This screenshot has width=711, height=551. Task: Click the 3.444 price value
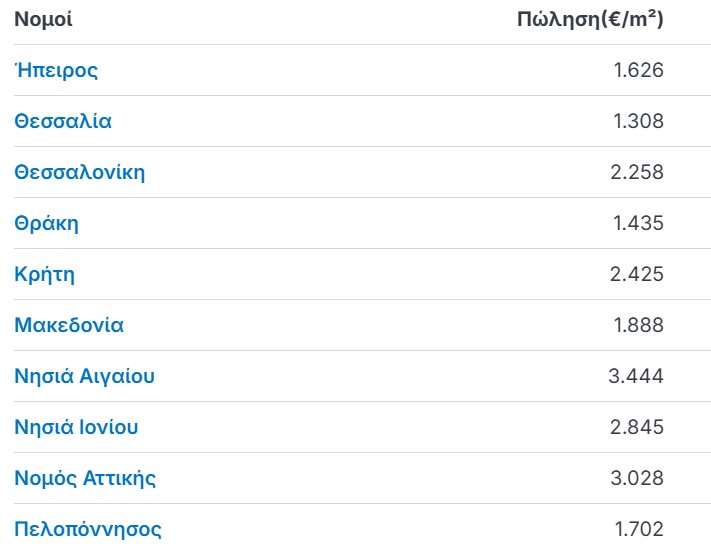point(636,376)
